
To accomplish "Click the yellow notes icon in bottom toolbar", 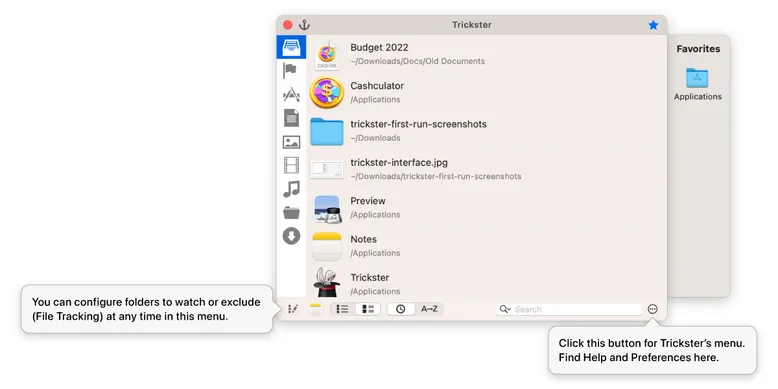I will tap(315, 310).
